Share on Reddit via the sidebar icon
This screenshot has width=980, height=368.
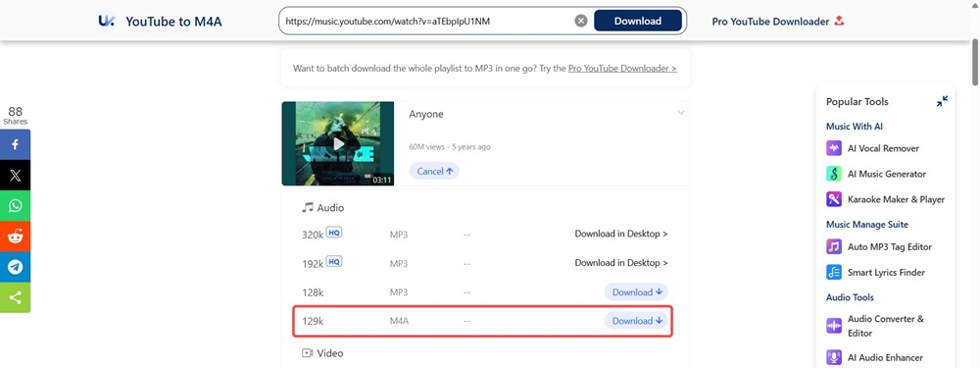click(x=15, y=237)
